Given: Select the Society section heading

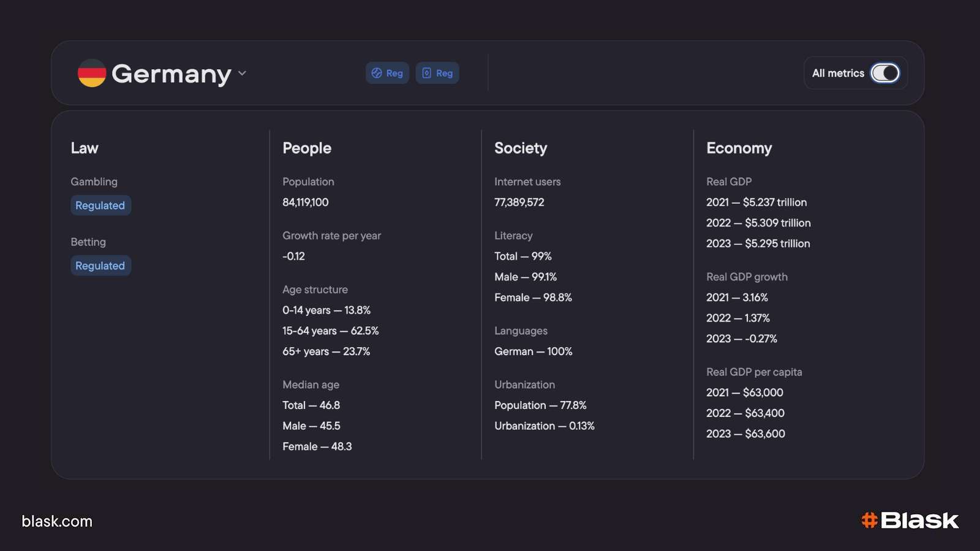Looking at the screenshot, I should click(x=521, y=148).
